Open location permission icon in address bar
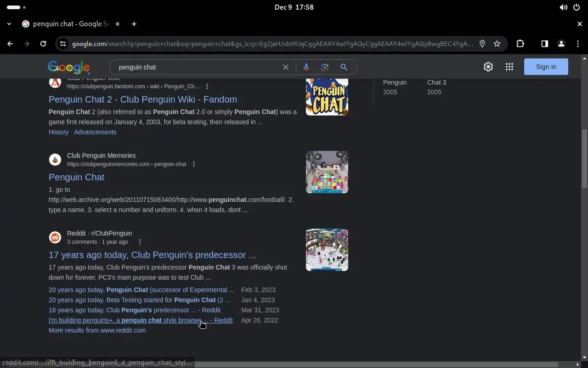588x368 pixels. tap(482, 44)
